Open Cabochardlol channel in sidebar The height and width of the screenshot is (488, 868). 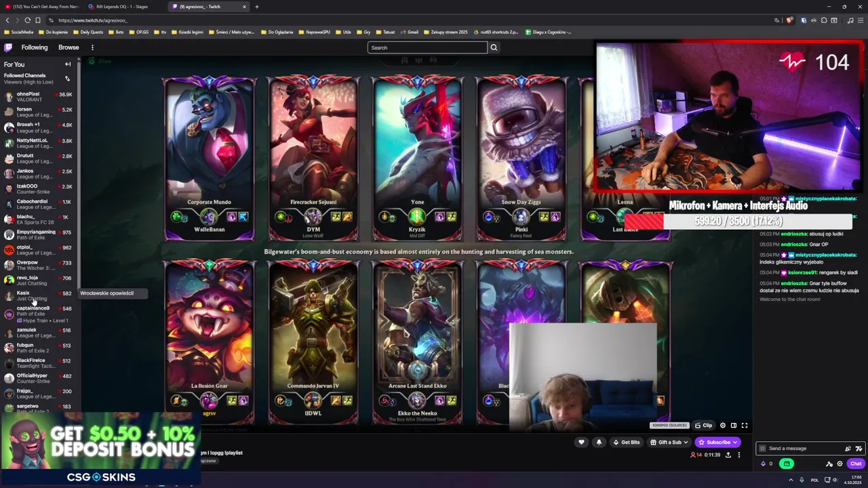38,204
